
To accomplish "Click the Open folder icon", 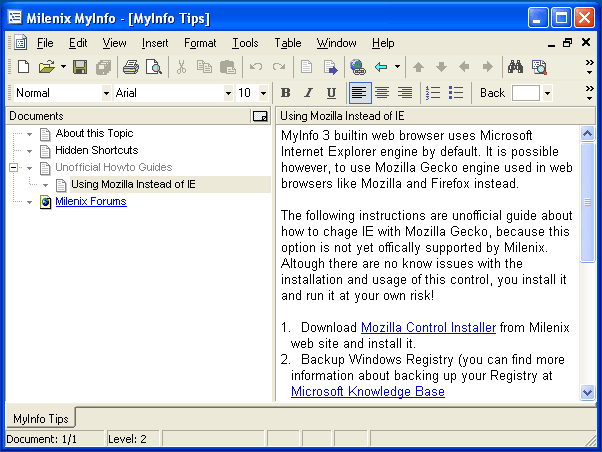I will [47, 67].
